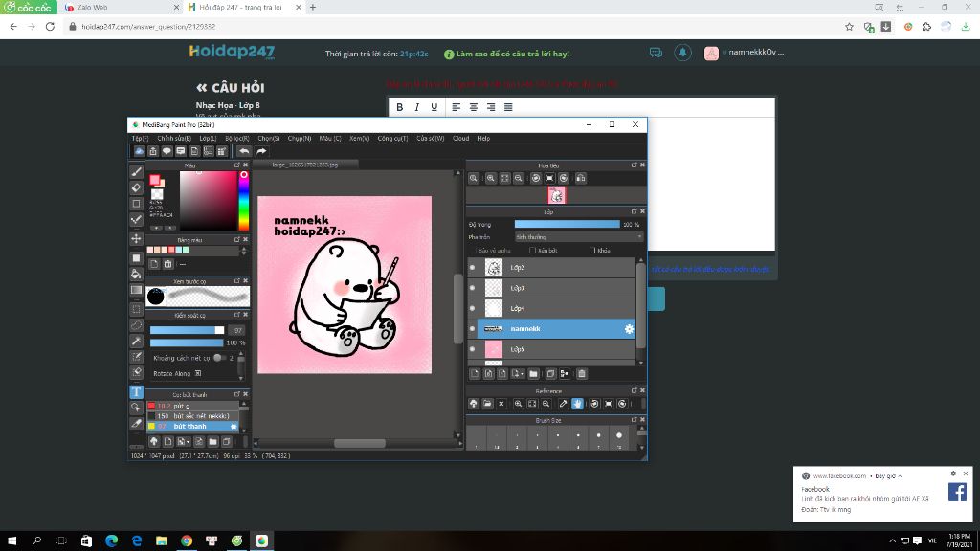Select the Eyedropper tool
The width and height of the screenshot is (980, 551).
point(136,424)
